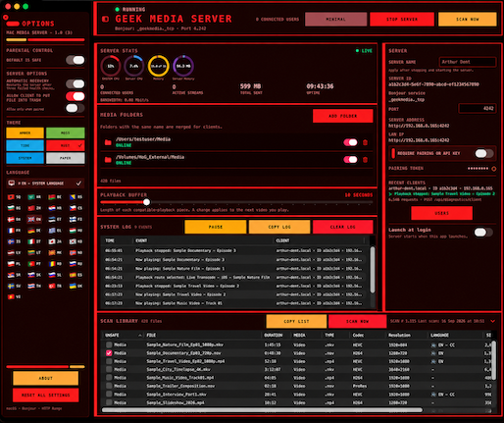
Task: Delete the /Volumes/HoG_External/Media folder via trash icon
Action: (x=365, y=160)
